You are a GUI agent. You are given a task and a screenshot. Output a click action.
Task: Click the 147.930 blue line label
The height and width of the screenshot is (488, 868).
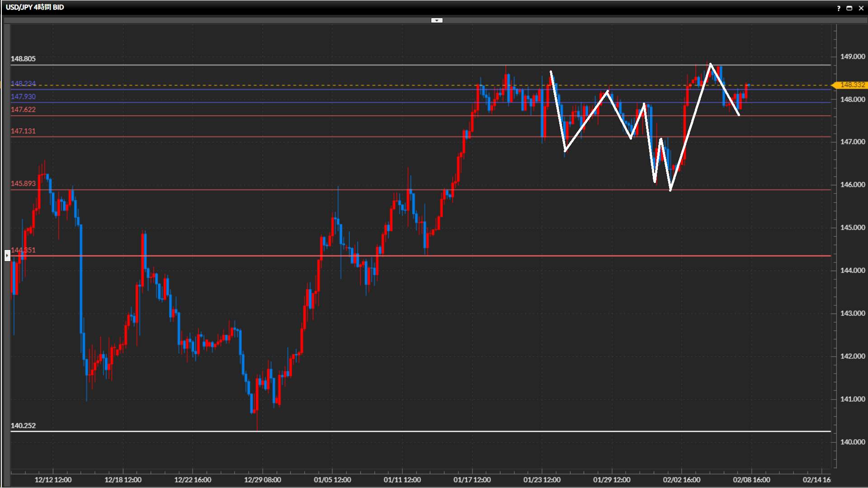pyautogui.click(x=23, y=97)
